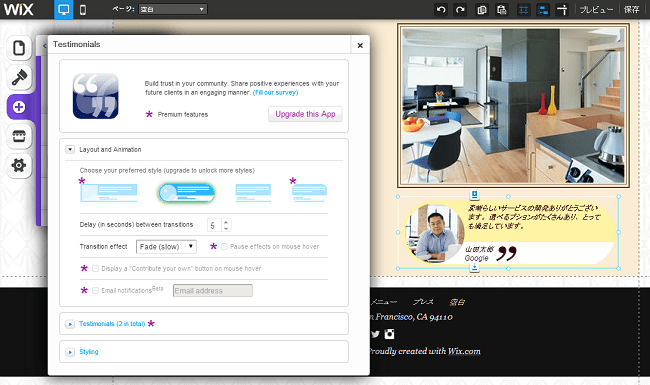Open the Fill our survey link
The height and width of the screenshot is (385, 650).
click(x=276, y=92)
